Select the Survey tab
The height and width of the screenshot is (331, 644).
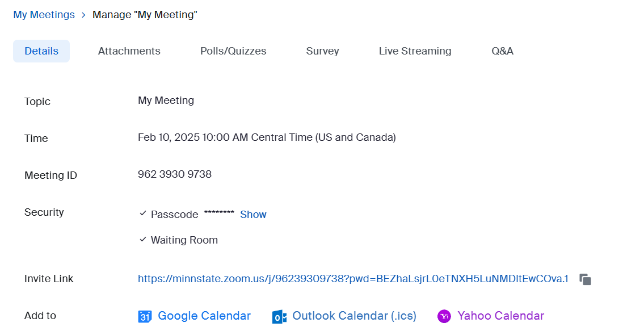(x=322, y=51)
